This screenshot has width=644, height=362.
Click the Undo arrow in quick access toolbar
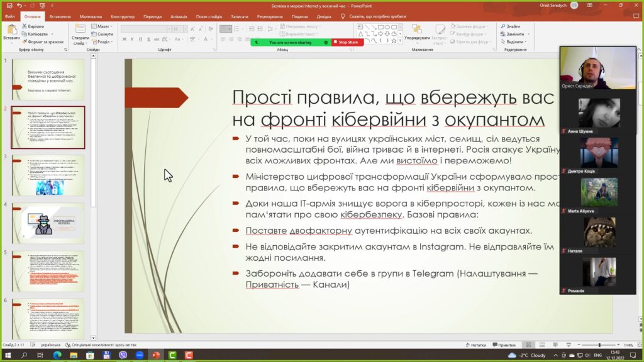[19, 6]
